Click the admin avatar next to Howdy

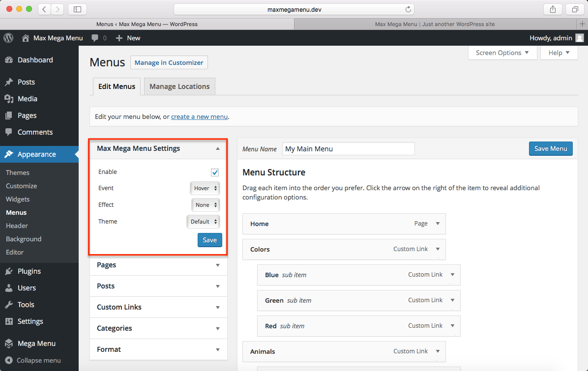580,38
